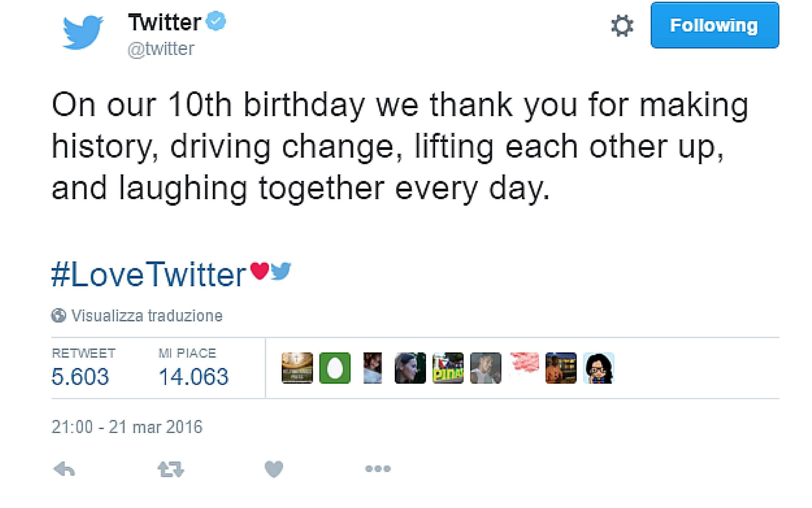
Task: Open the @twitter handle profile
Action: (161, 49)
